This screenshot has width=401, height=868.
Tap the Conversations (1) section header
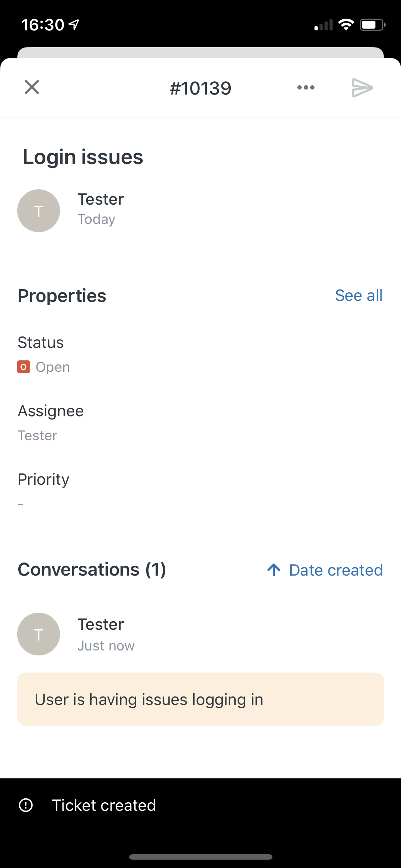[92, 569]
